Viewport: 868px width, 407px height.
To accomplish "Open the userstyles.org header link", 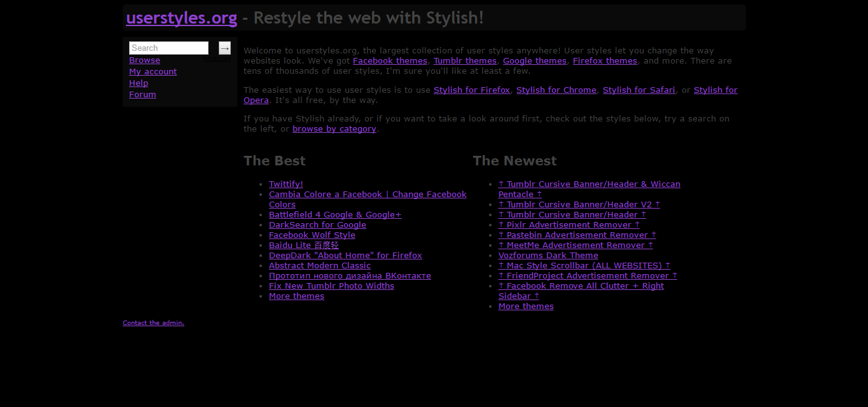I will click(x=181, y=18).
